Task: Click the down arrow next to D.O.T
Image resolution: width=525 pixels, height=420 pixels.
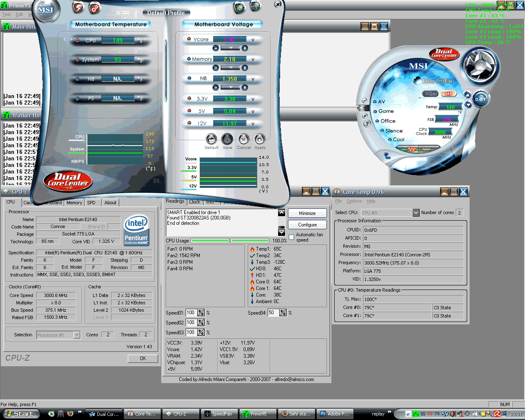Action: pos(468,105)
